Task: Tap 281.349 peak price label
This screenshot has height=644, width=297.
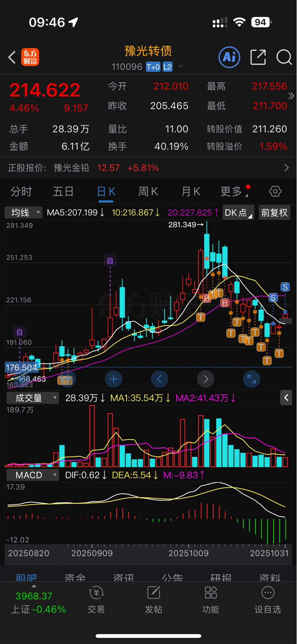Action: tap(182, 224)
